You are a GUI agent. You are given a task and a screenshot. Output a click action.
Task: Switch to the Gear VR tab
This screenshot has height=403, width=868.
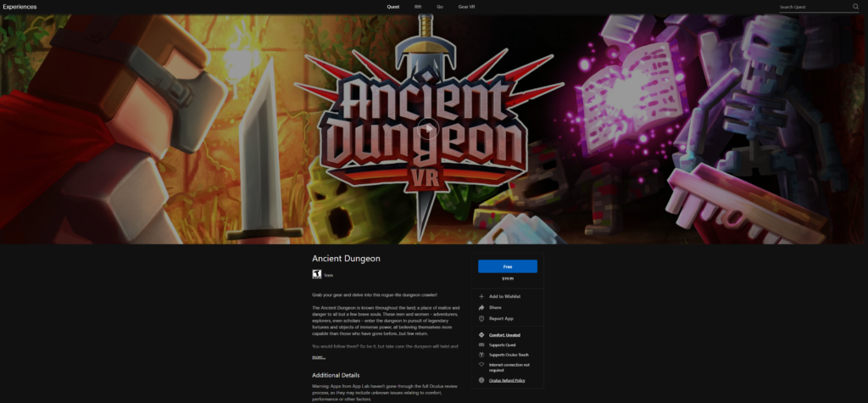(466, 7)
